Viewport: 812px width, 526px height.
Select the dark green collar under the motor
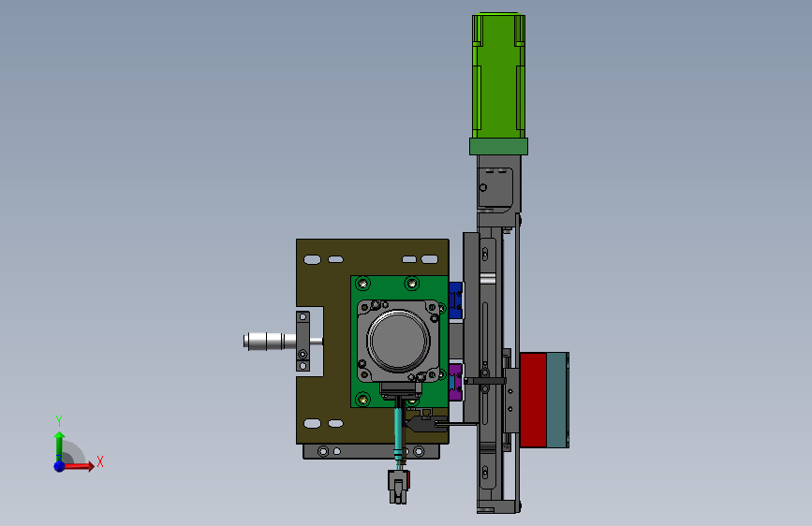coord(498,147)
